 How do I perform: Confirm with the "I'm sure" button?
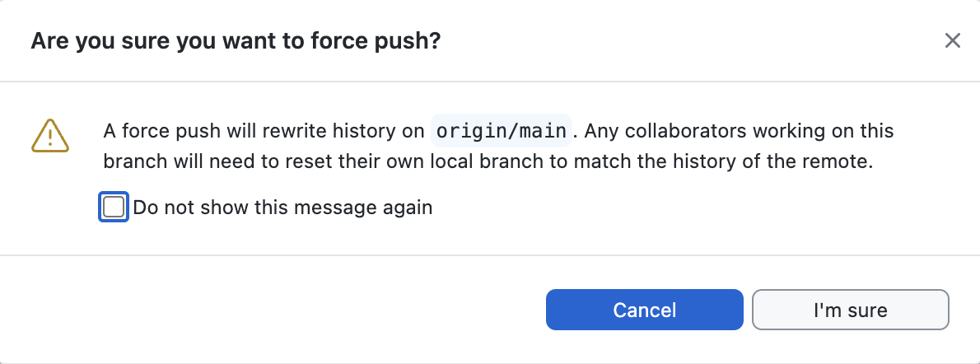(x=850, y=310)
